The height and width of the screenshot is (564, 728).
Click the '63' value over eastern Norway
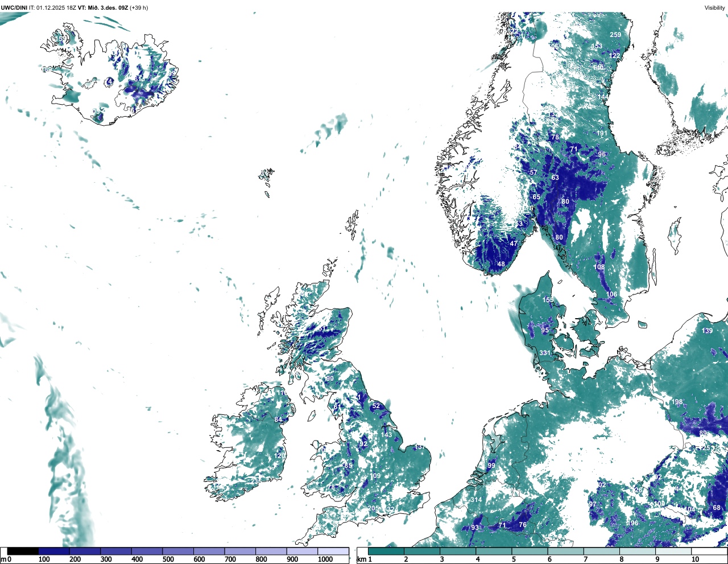click(555, 178)
